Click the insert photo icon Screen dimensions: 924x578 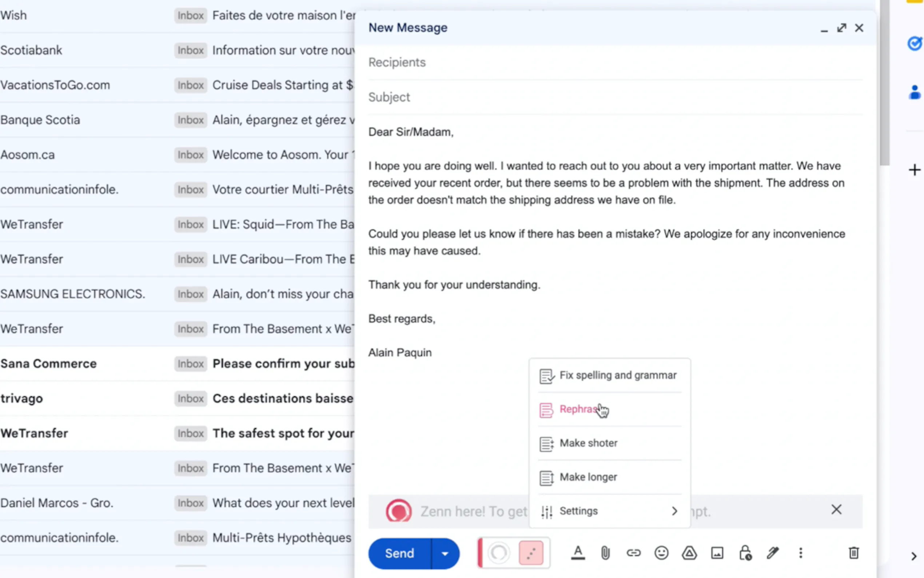point(717,553)
